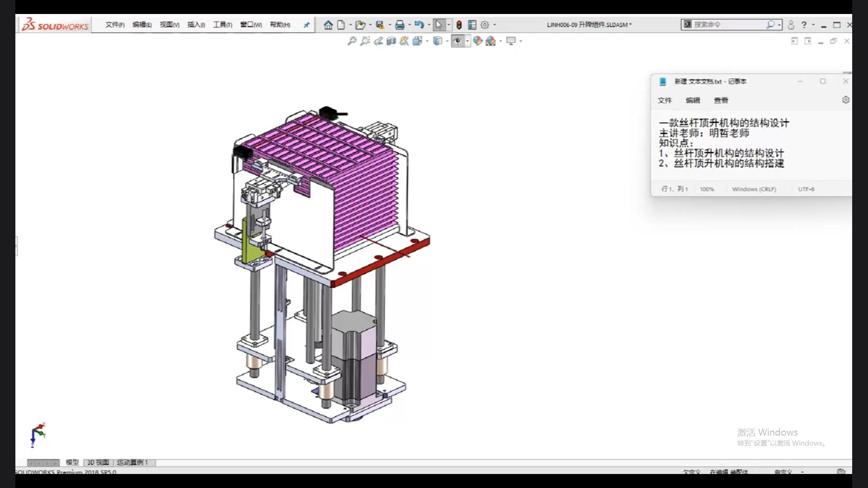This screenshot has width=868, height=488.
Task: Expand the Display Style dropdown arrow
Action: point(447,41)
